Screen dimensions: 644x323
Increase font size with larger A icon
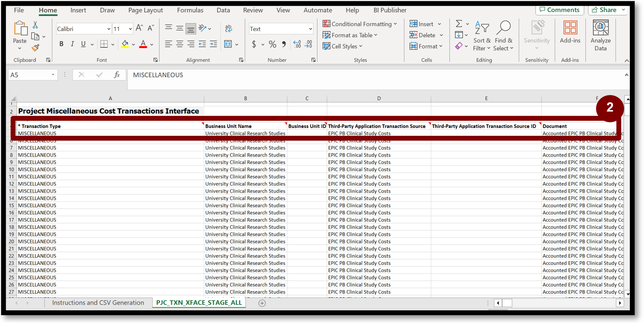139,29
